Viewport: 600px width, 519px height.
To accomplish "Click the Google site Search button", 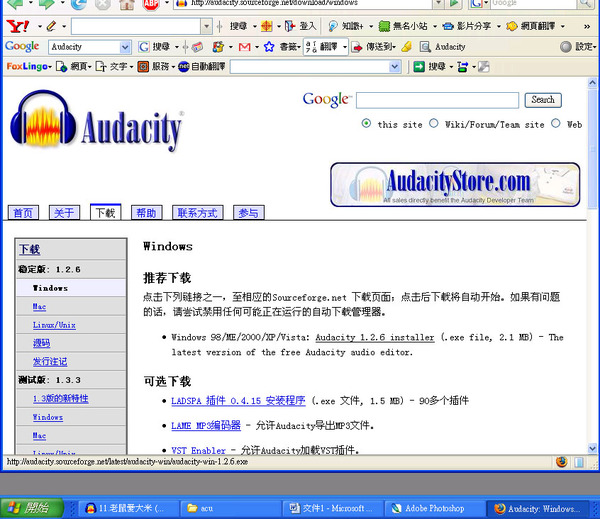I will [x=543, y=100].
